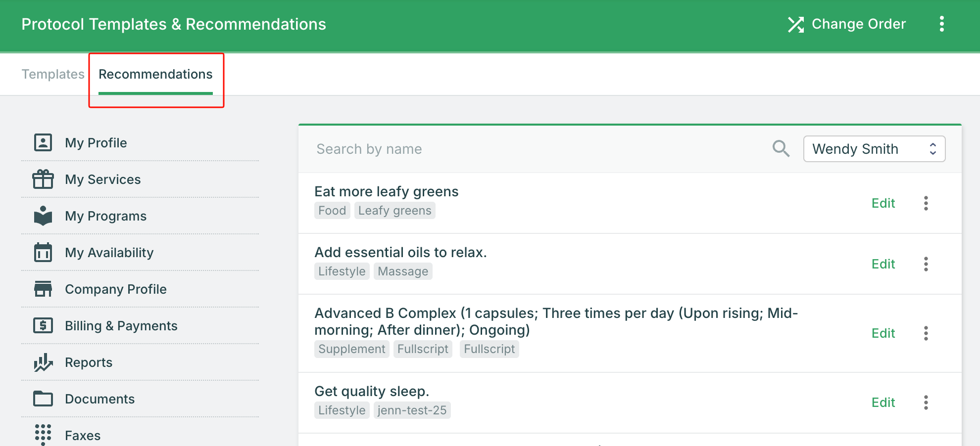
Task: Click the search magnifier icon
Action: (781, 148)
